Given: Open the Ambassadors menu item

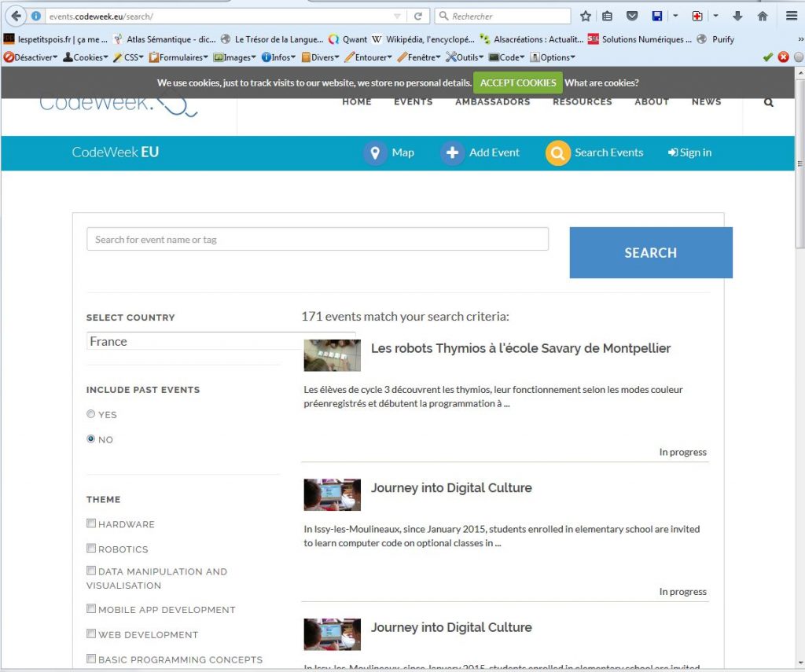Looking at the screenshot, I should click(x=492, y=102).
